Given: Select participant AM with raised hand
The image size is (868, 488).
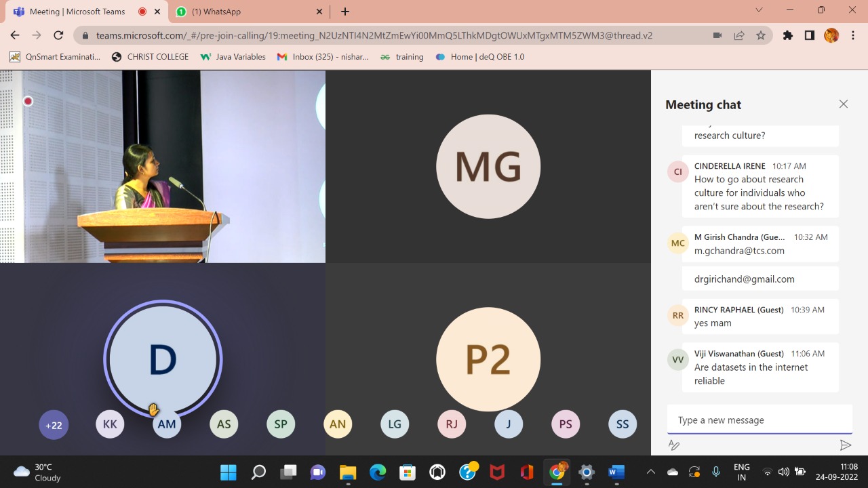Looking at the screenshot, I should tap(167, 424).
